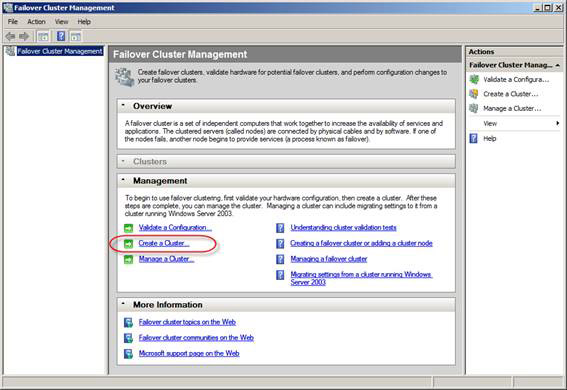Expand the View submenu arrow in Actions

tap(558, 123)
